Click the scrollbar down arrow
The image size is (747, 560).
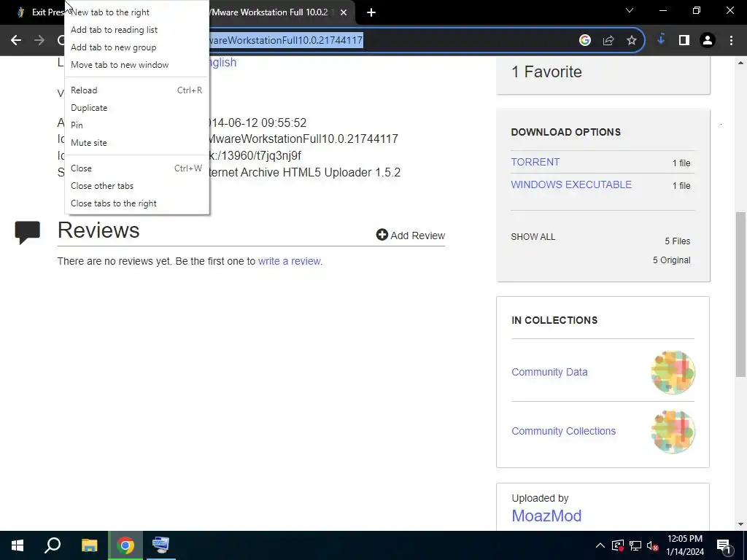(x=741, y=525)
